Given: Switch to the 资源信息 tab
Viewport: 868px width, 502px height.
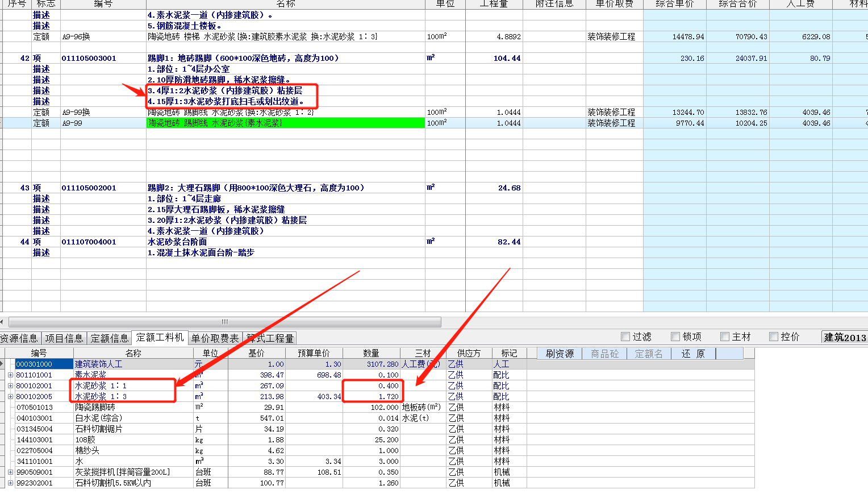Looking at the screenshot, I should [19, 338].
